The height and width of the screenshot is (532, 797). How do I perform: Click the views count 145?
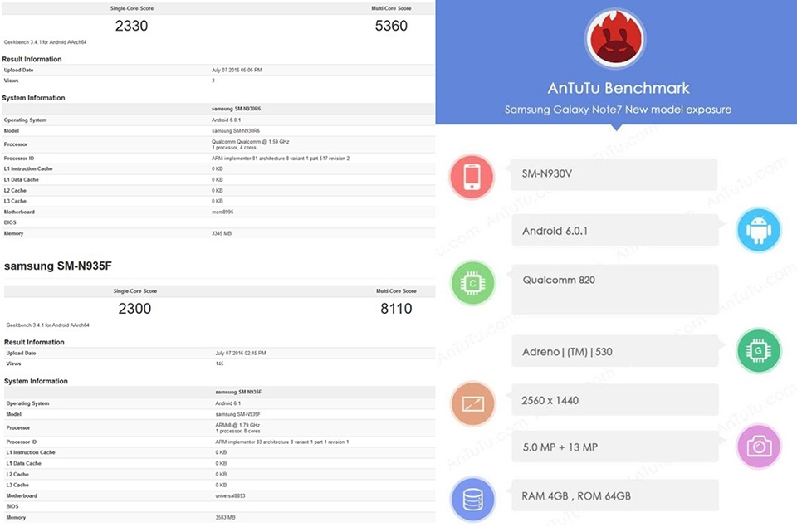coord(219,364)
